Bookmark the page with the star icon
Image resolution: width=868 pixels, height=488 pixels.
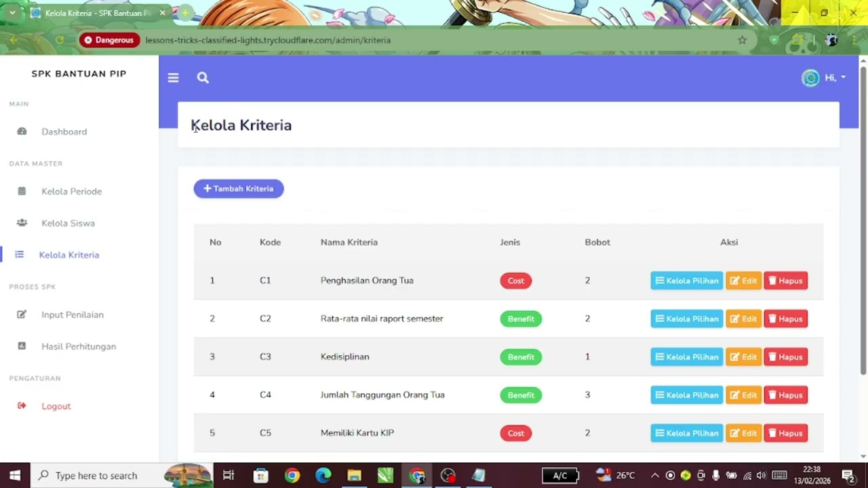coord(742,40)
